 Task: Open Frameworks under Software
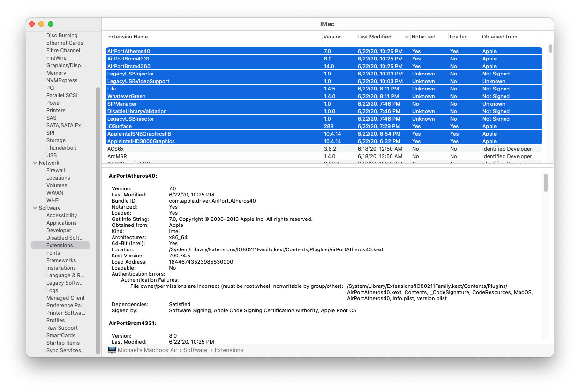[x=61, y=260]
